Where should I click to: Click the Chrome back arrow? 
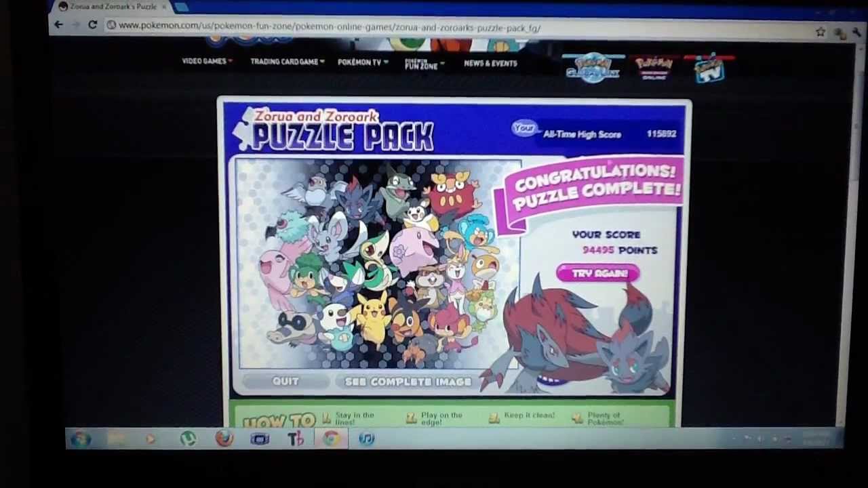58,25
